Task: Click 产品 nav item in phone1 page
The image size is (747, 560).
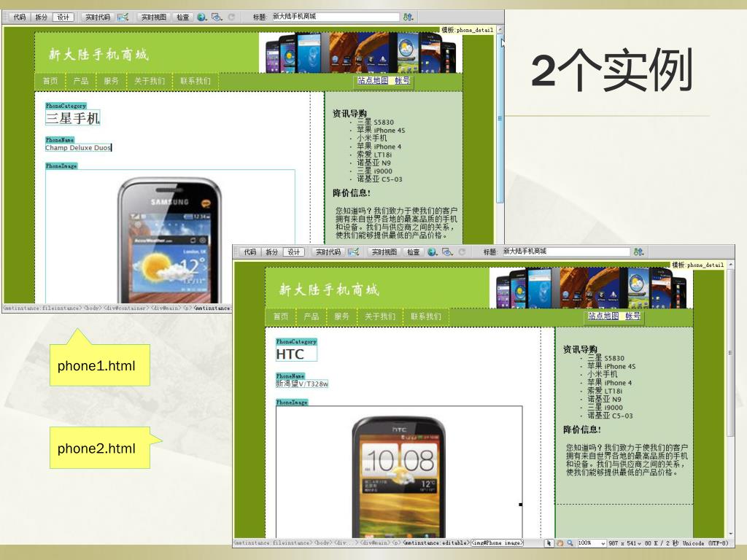Action: click(80, 81)
